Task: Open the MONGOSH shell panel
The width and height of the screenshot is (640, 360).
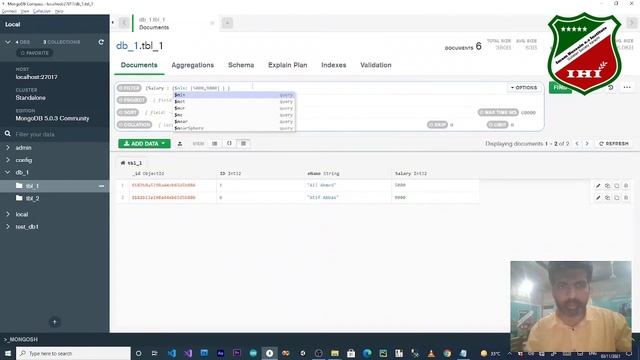Action: 21,339
